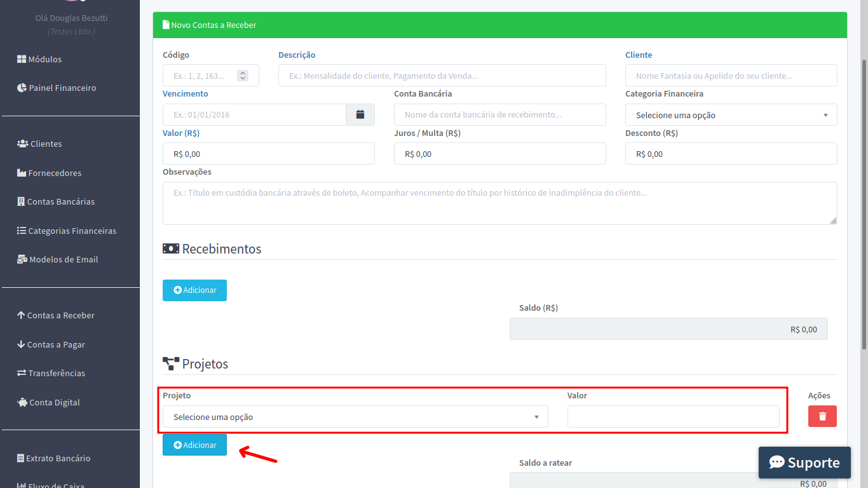Click the Recebimentos money bill icon

coord(171,248)
